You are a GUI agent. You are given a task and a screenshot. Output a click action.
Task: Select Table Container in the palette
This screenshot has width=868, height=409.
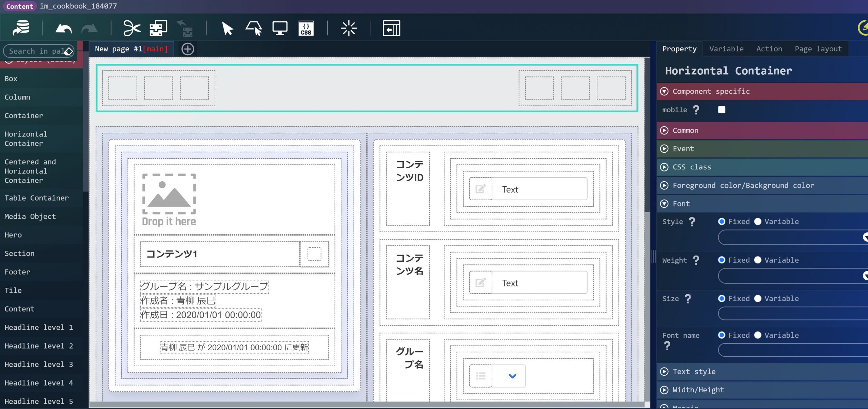(37, 198)
